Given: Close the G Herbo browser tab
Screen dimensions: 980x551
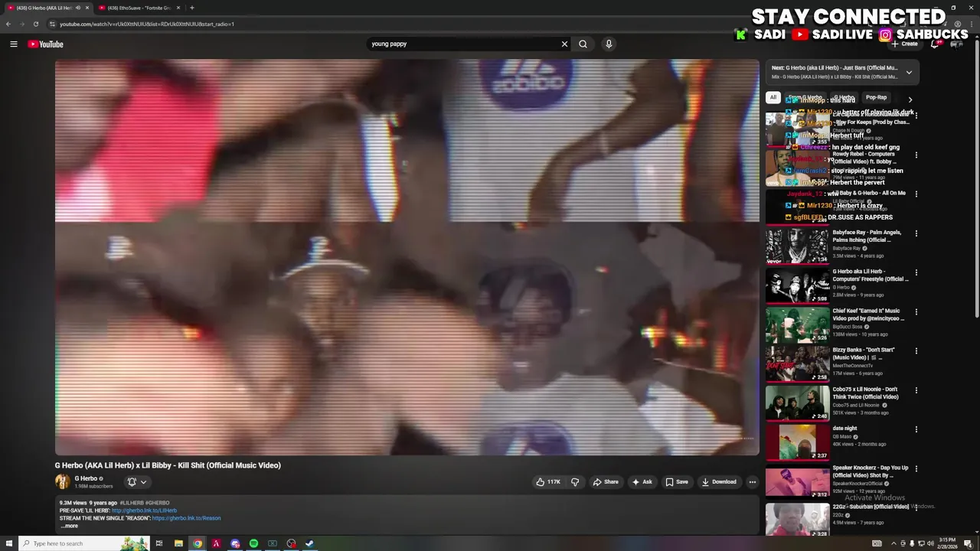Looking at the screenshot, I should point(87,8).
